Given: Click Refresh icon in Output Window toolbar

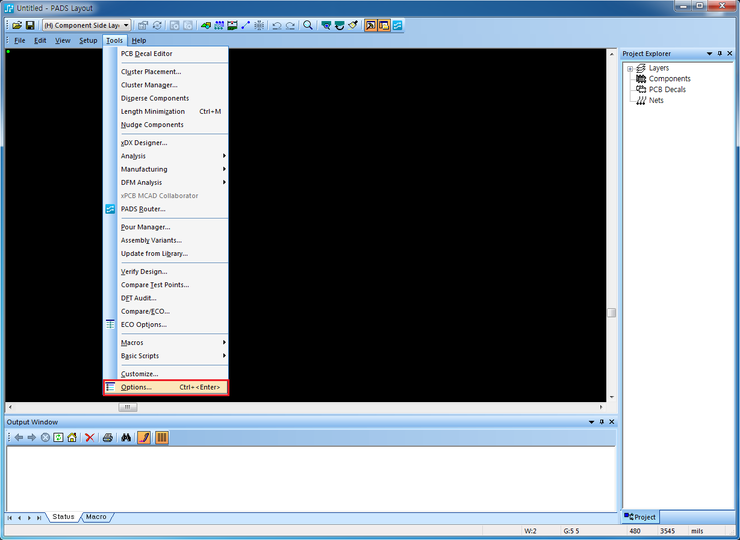Looking at the screenshot, I should (x=58, y=438).
